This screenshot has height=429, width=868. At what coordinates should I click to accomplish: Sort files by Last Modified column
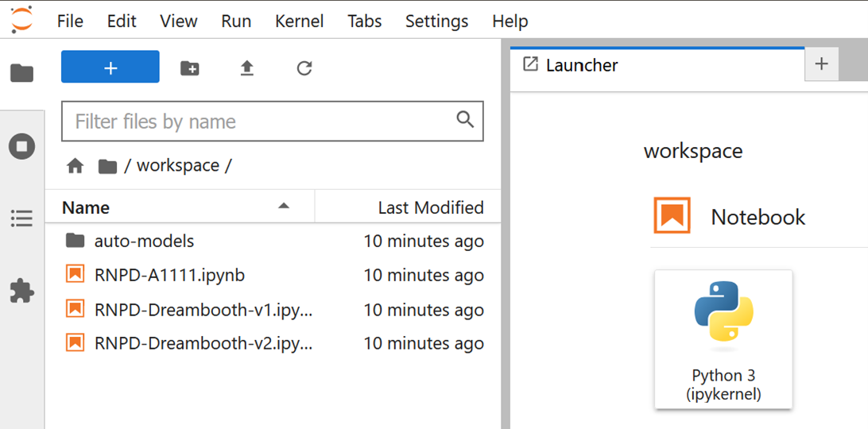430,207
